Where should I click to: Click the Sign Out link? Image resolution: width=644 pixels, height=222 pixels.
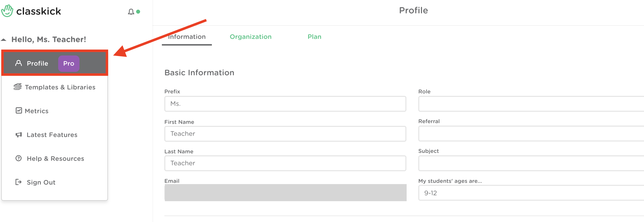coord(41,182)
